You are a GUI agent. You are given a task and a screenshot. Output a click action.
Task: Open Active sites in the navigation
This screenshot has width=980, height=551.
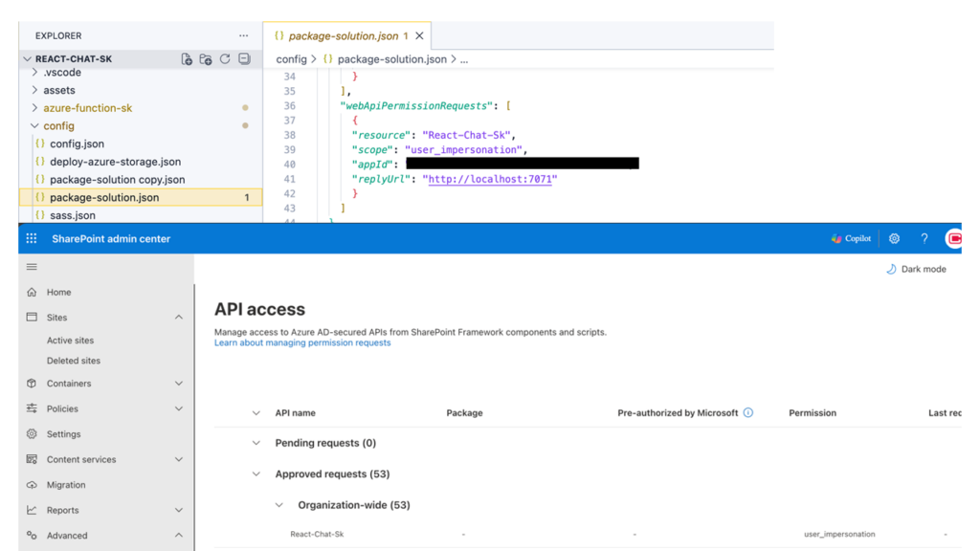click(71, 341)
